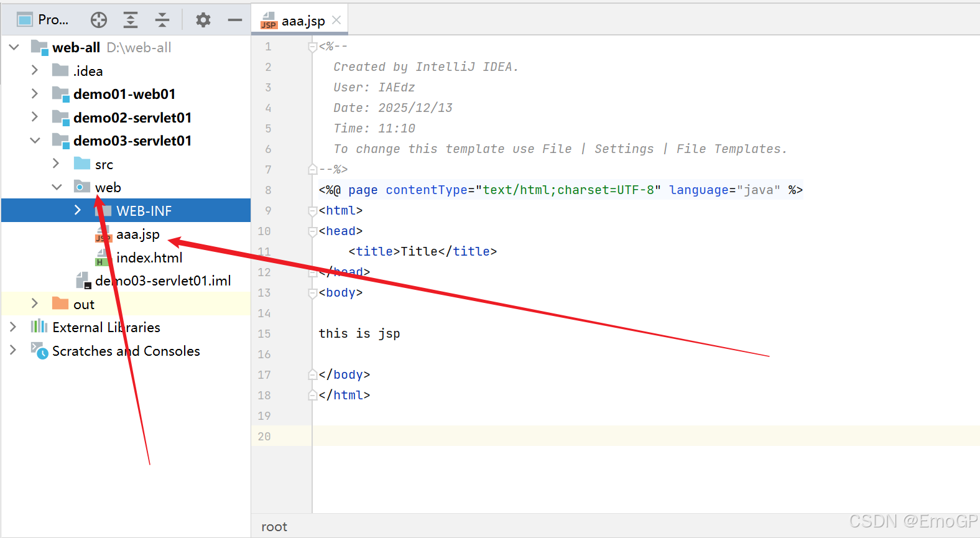
Task: Select the src folder
Action: (126, 164)
